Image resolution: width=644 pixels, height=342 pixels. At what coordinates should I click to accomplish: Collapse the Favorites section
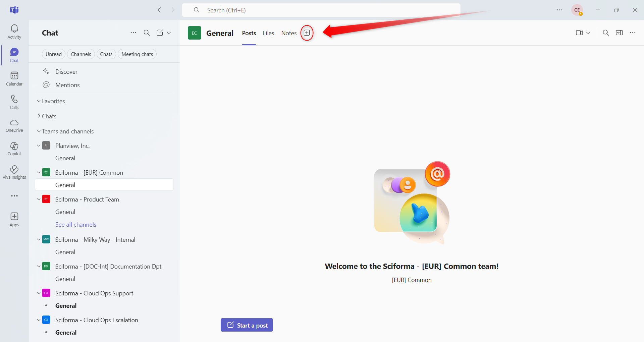point(53,101)
